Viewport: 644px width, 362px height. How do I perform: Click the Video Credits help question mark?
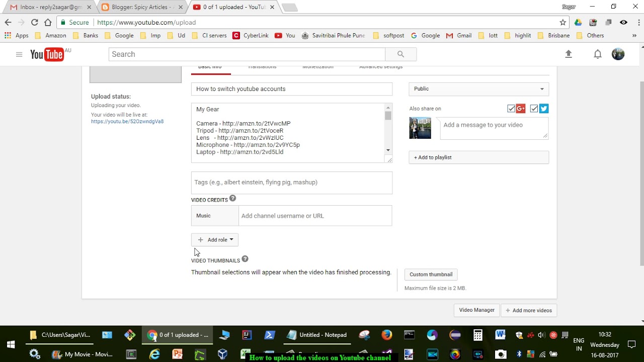coord(232,199)
